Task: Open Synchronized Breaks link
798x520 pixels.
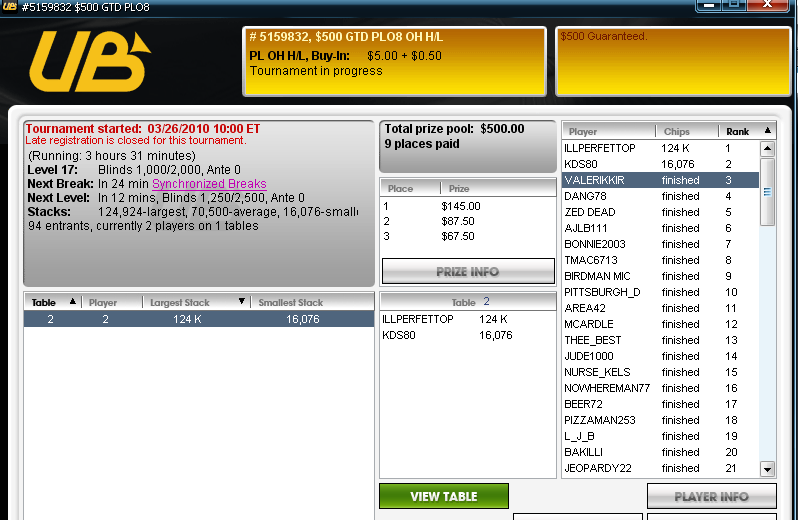Action: pyautogui.click(x=209, y=184)
